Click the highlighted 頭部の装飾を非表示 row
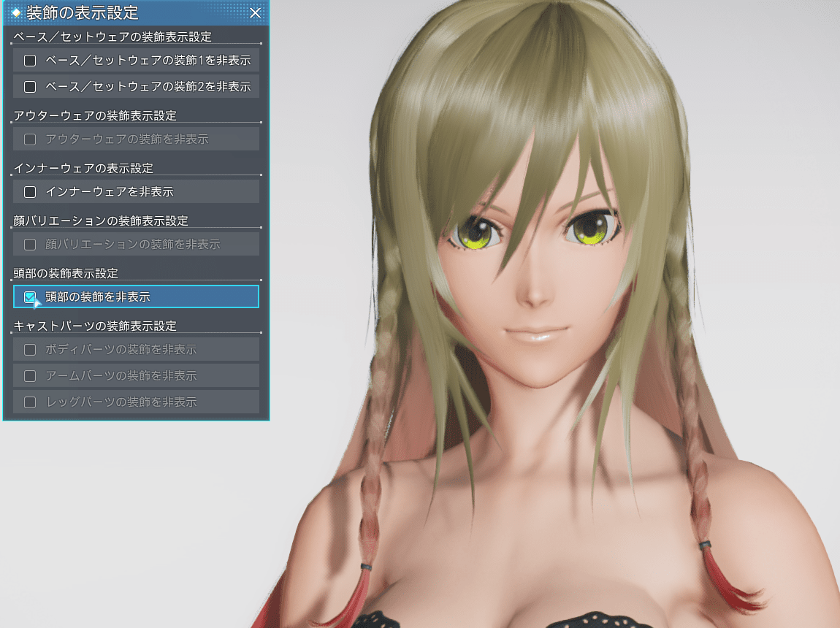Screen dimensions: 840x628 tap(136, 296)
